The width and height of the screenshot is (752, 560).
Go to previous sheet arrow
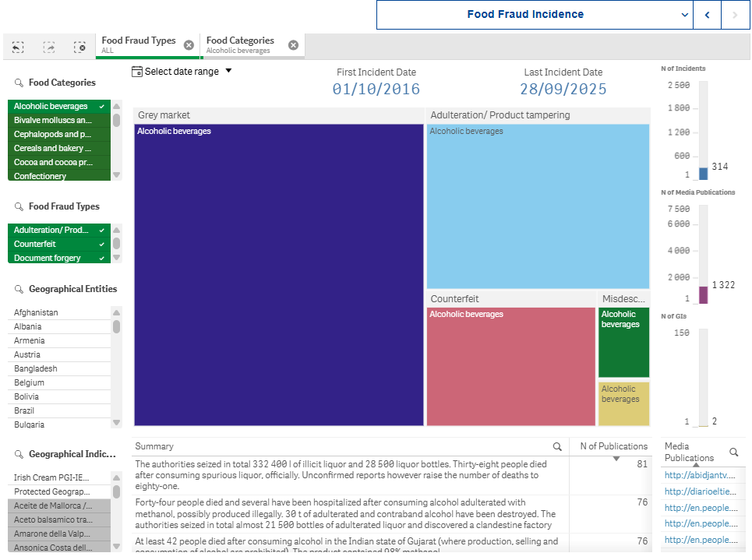(708, 15)
